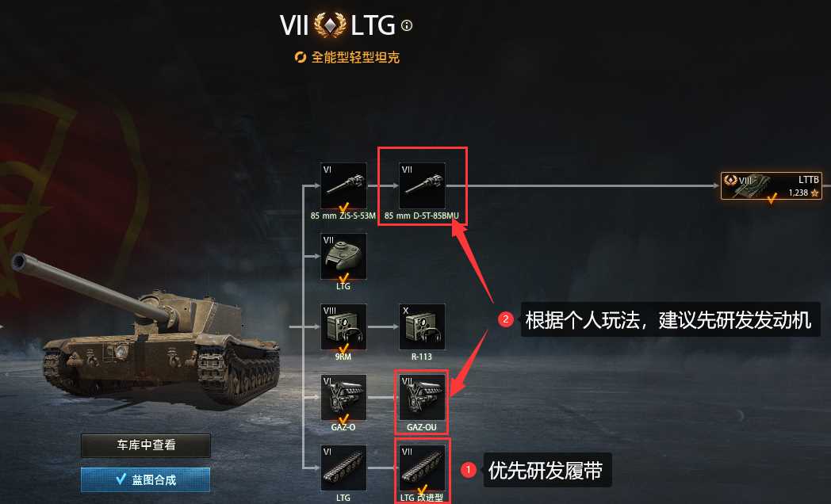Select the 85 mm D-5T-85BMU gun module
The width and height of the screenshot is (831, 504).
422,185
